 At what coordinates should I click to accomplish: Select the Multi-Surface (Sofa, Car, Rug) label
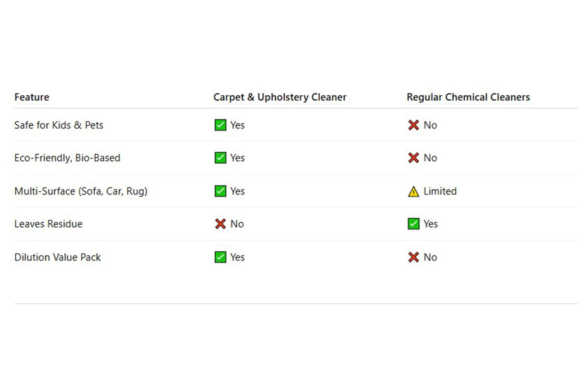point(81,191)
